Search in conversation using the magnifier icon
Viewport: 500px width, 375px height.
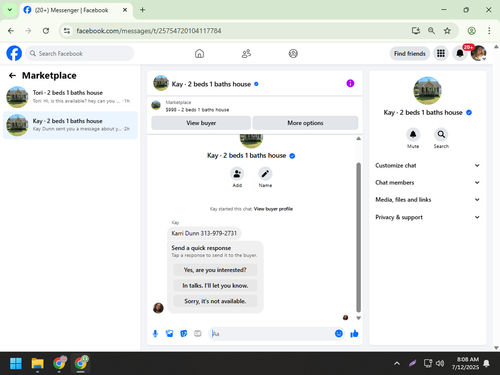coord(441,134)
